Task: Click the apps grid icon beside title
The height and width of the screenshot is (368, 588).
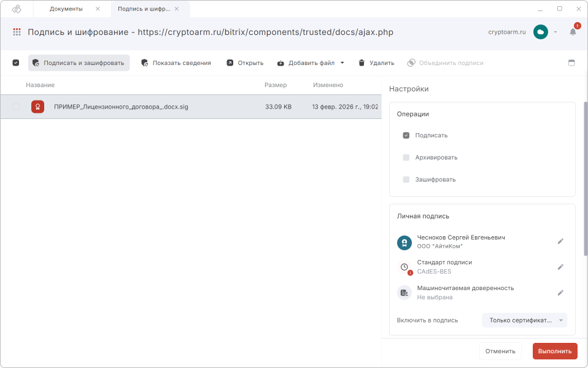Action: point(17,32)
